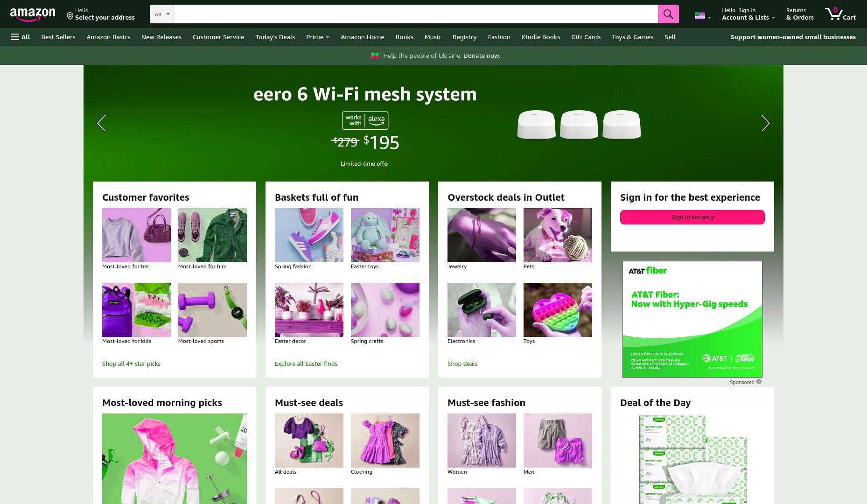The width and height of the screenshot is (867, 504).
Task: Click Shop deals link in Outlet card
Action: pos(462,364)
